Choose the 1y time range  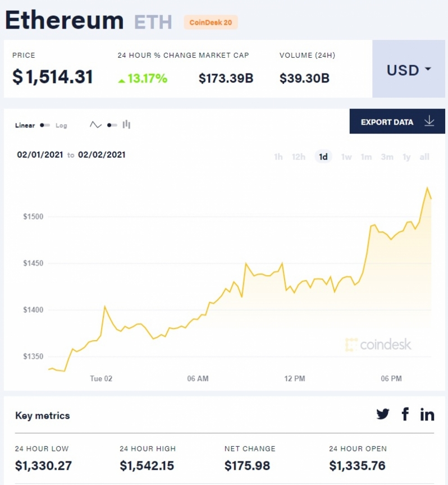click(406, 157)
